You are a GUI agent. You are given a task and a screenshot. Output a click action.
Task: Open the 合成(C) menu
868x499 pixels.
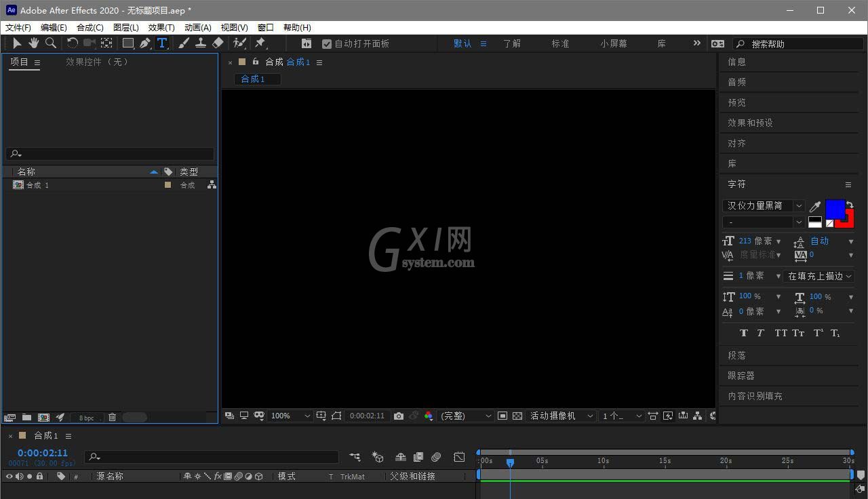click(x=90, y=28)
